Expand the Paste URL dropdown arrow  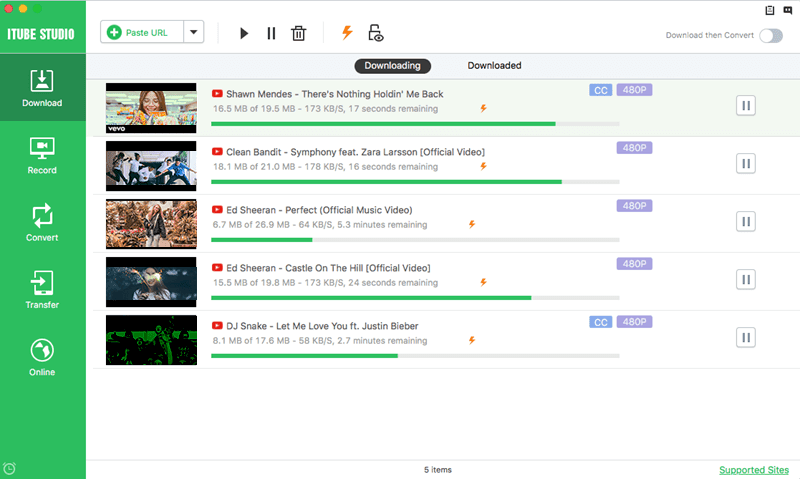tap(193, 32)
